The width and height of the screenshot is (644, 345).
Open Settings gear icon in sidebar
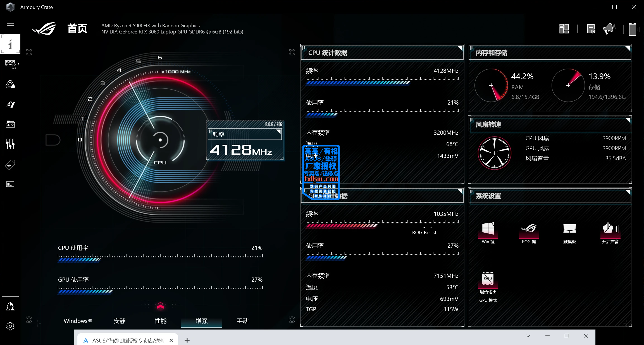10,326
